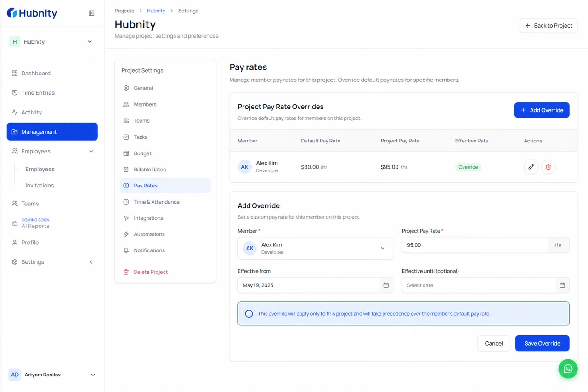The width and height of the screenshot is (588, 392).
Task: Click the Automations lightning icon
Action: click(x=126, y=234)
